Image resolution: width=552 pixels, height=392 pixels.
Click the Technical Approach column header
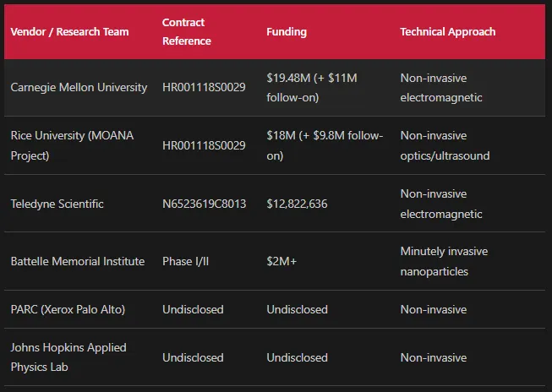tap(448, 31)
